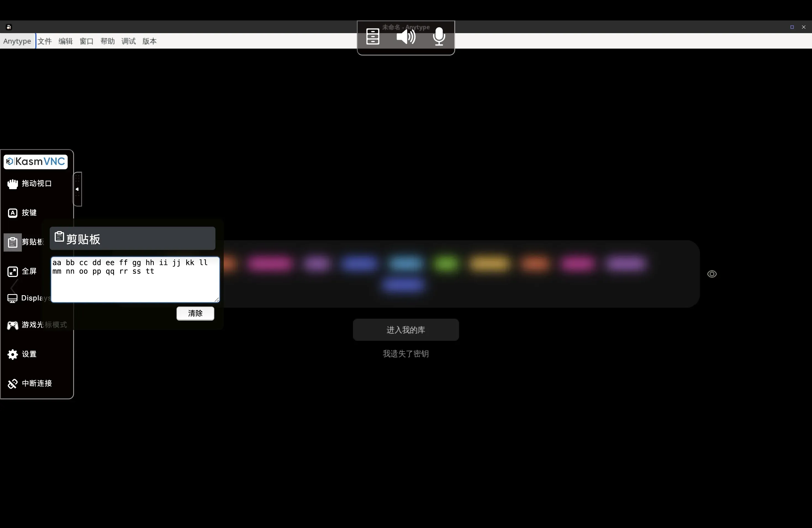Image resolution: width=812 pixels, height=528 pixels.
Task: Open the 调试 menu
Action: 128,41
